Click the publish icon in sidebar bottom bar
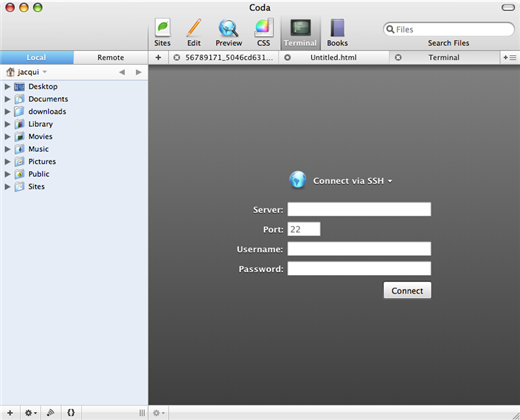 click(50, 413)
